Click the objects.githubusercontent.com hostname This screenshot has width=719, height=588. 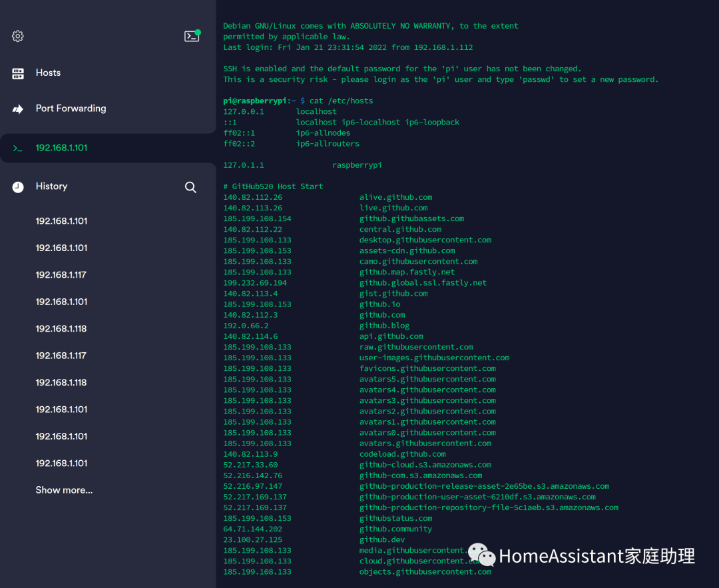425,572
